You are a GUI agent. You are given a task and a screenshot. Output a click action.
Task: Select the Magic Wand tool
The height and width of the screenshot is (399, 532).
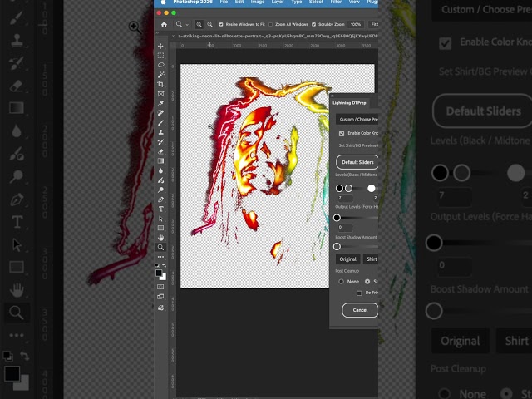(160, 75)
